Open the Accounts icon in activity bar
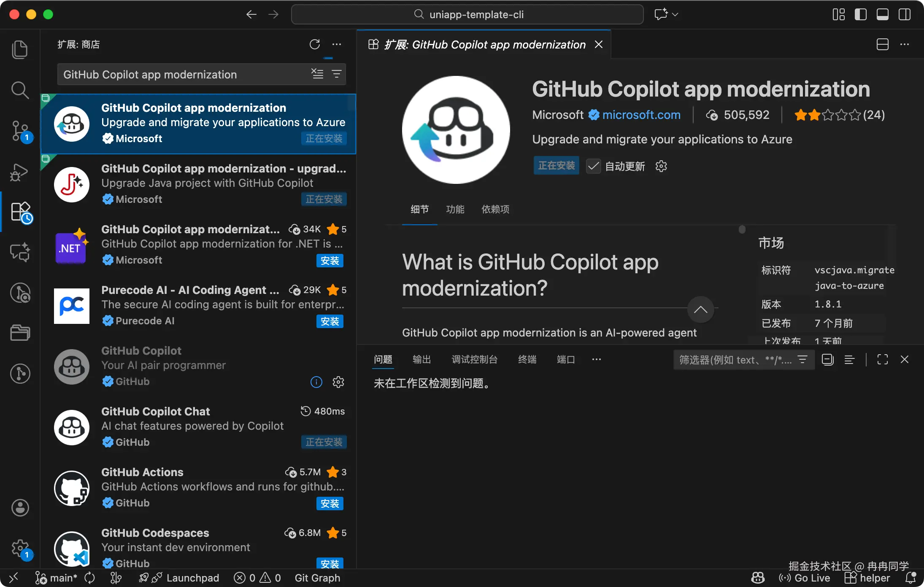This screenshot has height=587, width=924. pos(20,508)
